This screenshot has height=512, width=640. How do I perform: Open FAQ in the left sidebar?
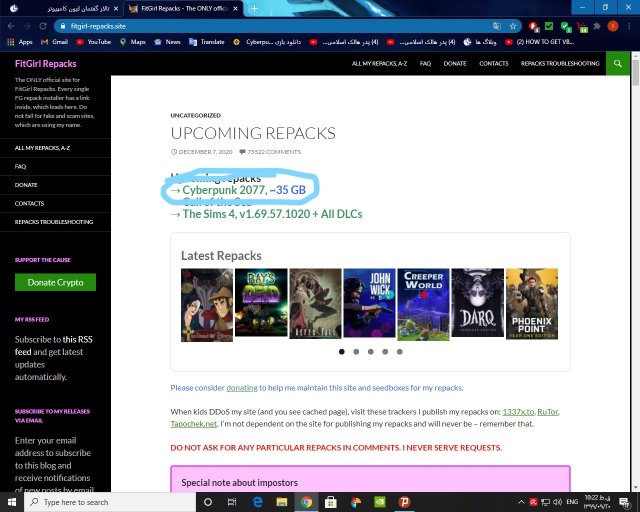[x=20, y=166]
